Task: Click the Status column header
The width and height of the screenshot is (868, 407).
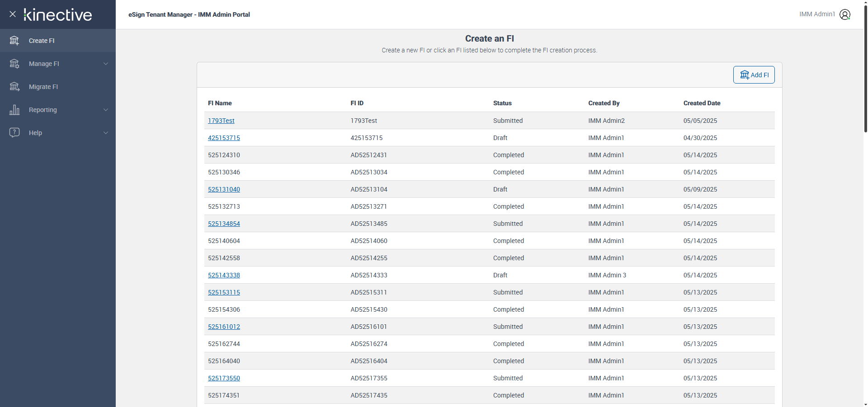Action: pos(502,103)
